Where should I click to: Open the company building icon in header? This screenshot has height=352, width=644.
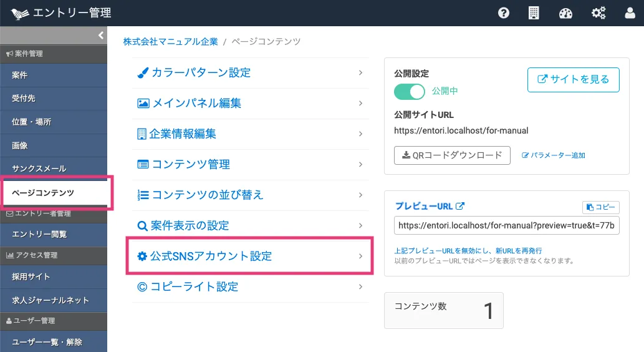(534, 13)
